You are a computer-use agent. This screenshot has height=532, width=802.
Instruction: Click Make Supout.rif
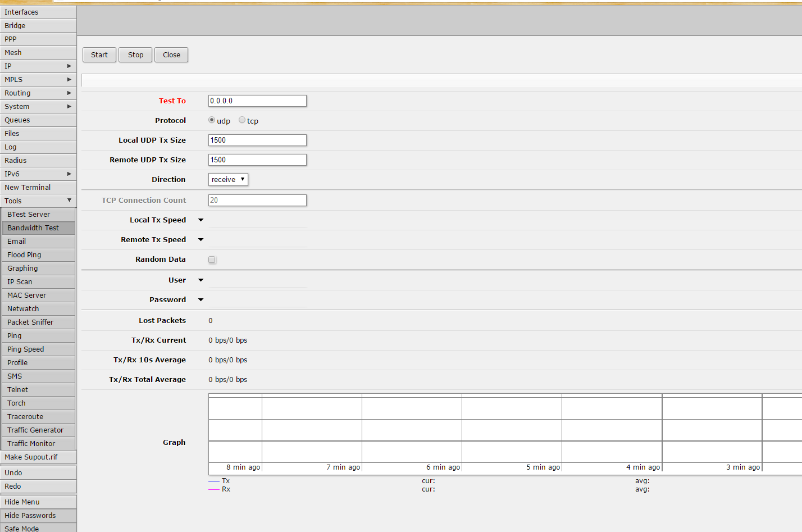coord(38,457)
